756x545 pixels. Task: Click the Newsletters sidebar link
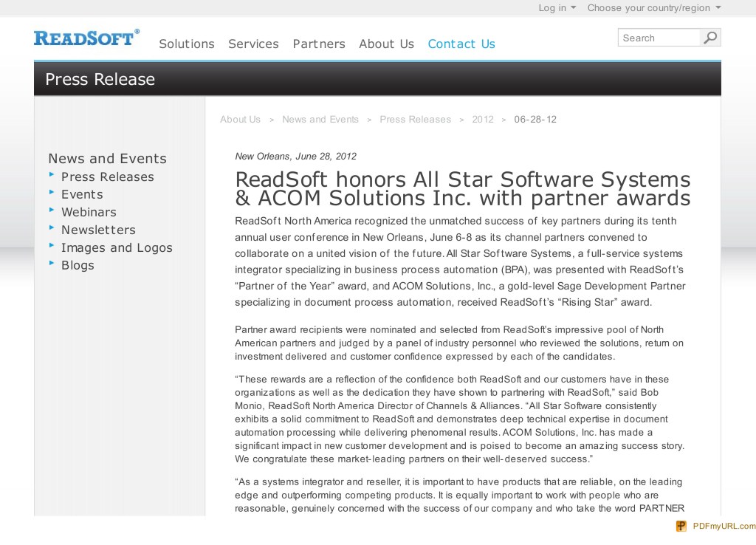98,230
